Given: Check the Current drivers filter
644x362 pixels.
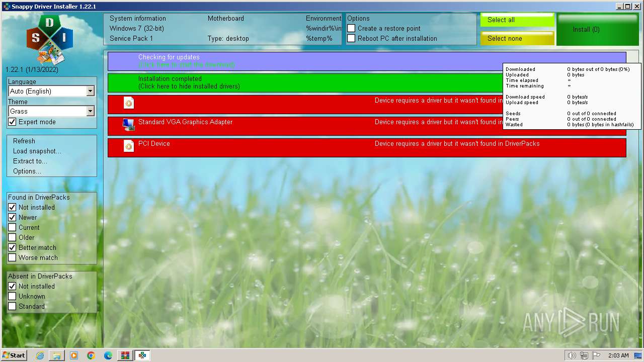Looking at the screenshot, I should point(12,228).
